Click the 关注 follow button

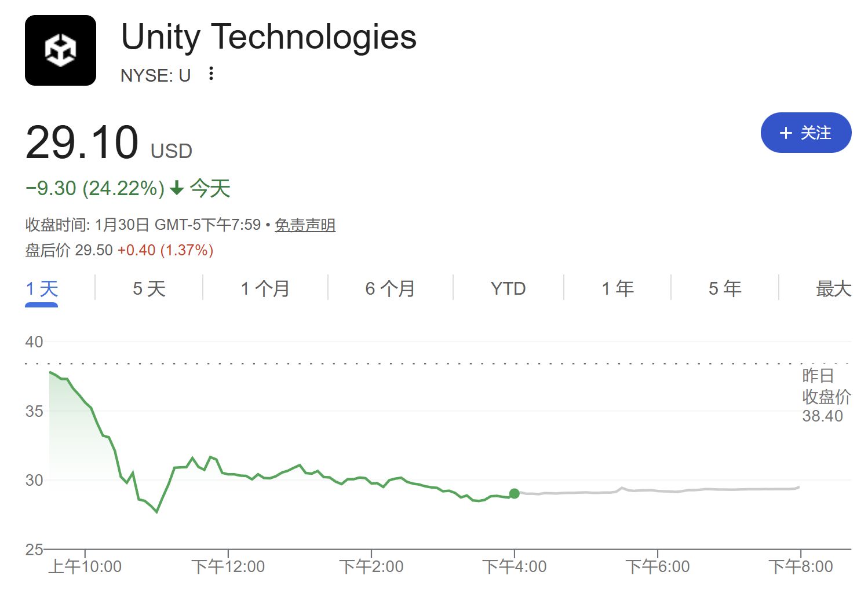coord(805,133)
